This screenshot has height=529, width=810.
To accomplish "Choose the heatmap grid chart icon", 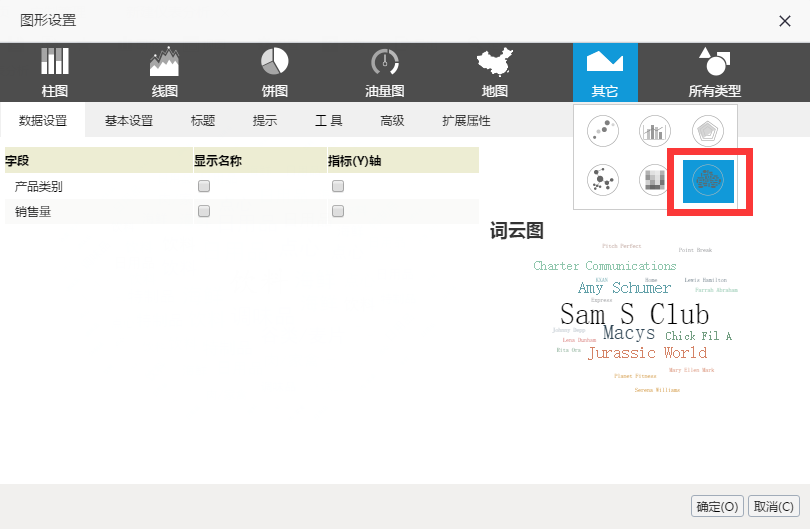I will coord(655,180).
